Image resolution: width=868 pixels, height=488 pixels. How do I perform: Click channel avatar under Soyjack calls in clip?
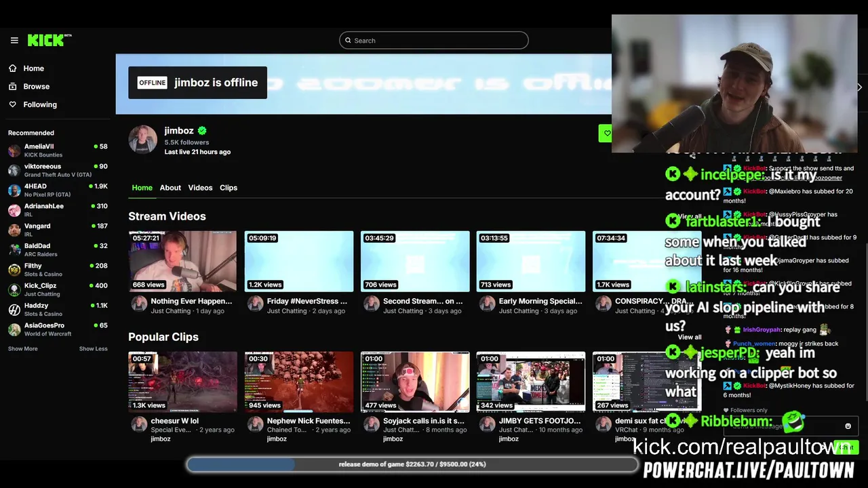[x=371, y=424]
